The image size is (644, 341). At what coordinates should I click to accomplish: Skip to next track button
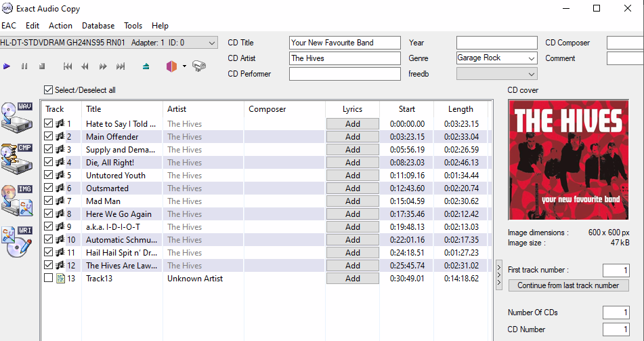[x=121, y=66]
